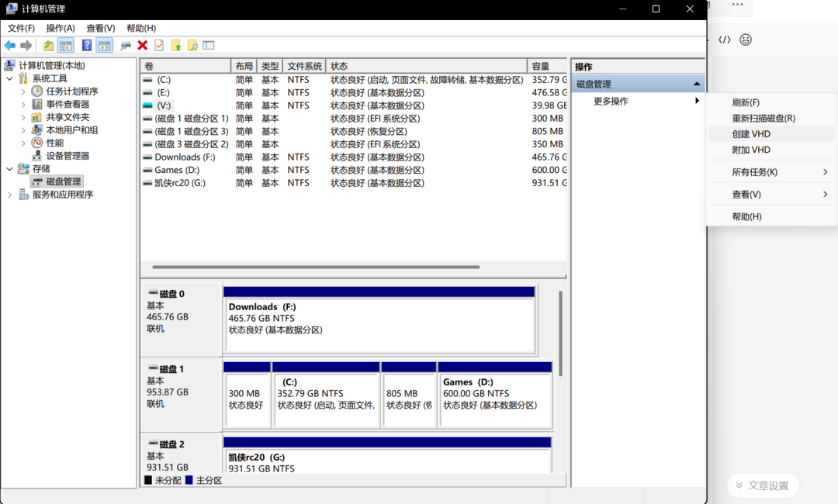
Task: Click the blue 主分区 legend swatch
Action: [189, 481]
